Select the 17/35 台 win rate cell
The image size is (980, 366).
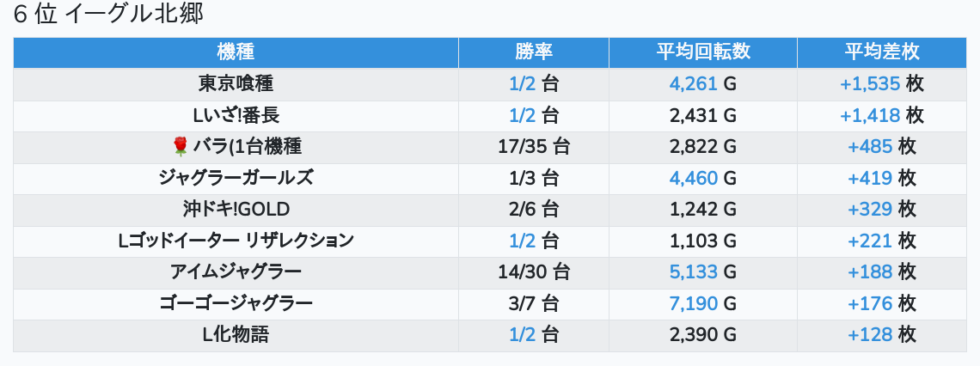[533, 147]
